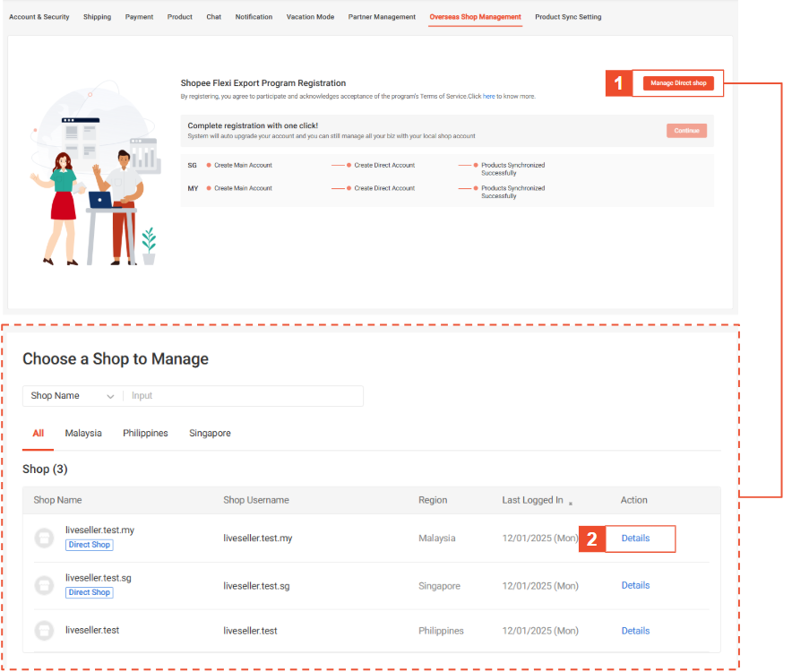Screen dimensions: 792x672
Task: Select the All region filter tab
Action: [x=38, y=433]
